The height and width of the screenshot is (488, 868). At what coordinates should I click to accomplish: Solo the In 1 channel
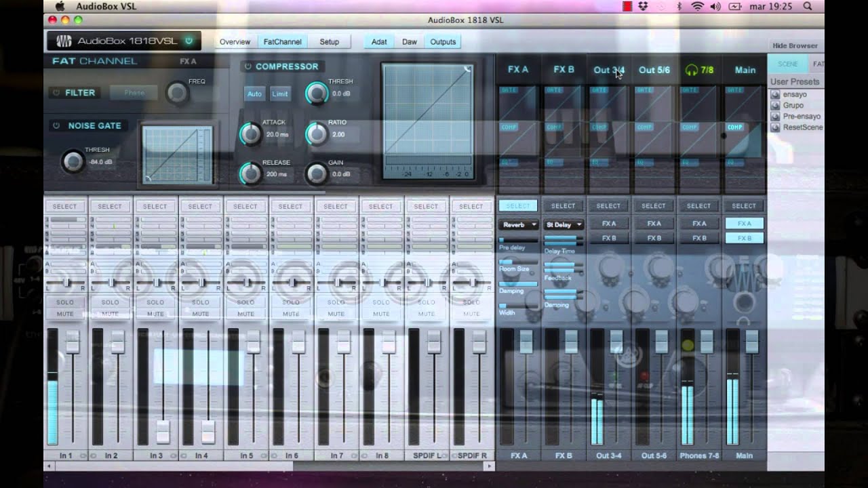point(65,302)
